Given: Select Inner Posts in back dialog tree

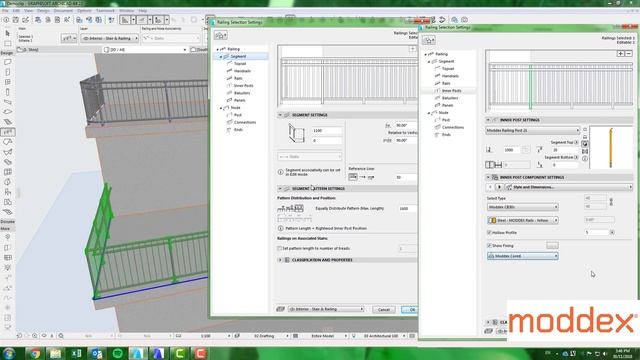Looking at the screenshot, I should [451, 91].
